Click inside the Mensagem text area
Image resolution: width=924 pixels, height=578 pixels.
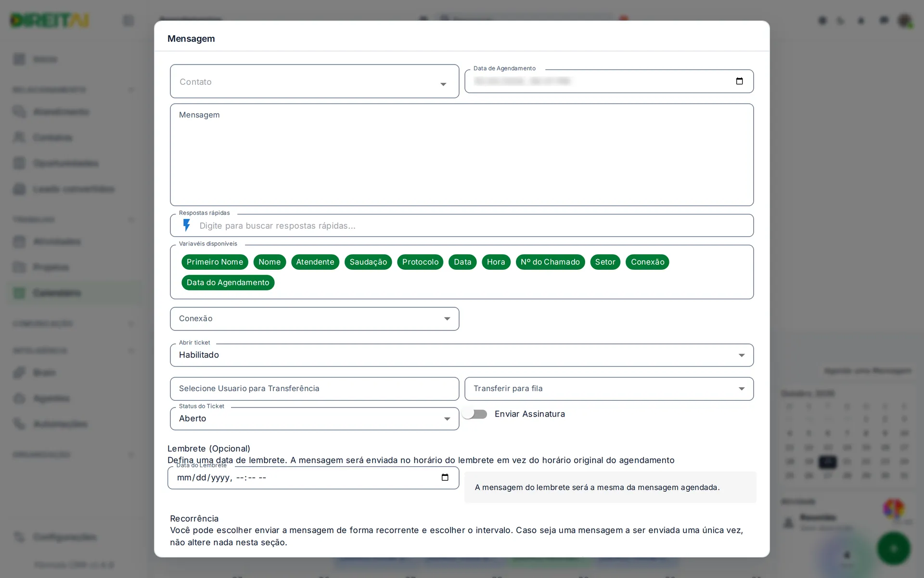462,155
